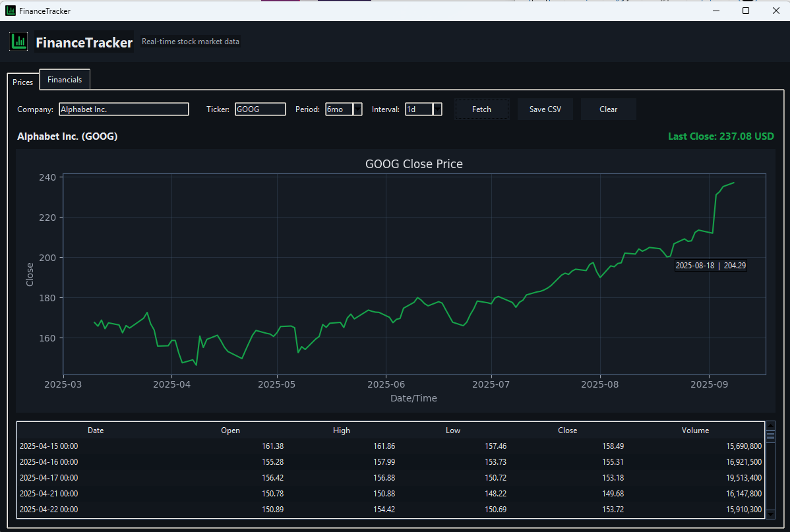Minimize the FinanceTracker window
The image size is (790, 532).
pyautogui.click(x=716, y=11)
